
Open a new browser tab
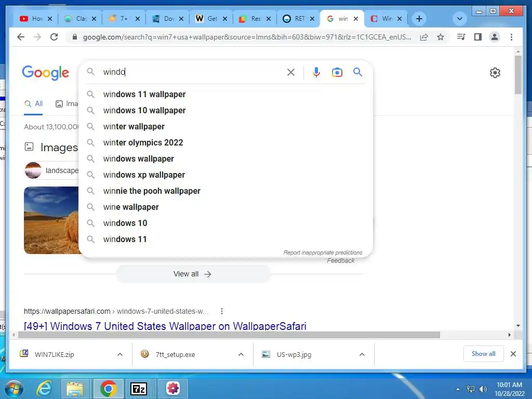[x=419, y=19]
